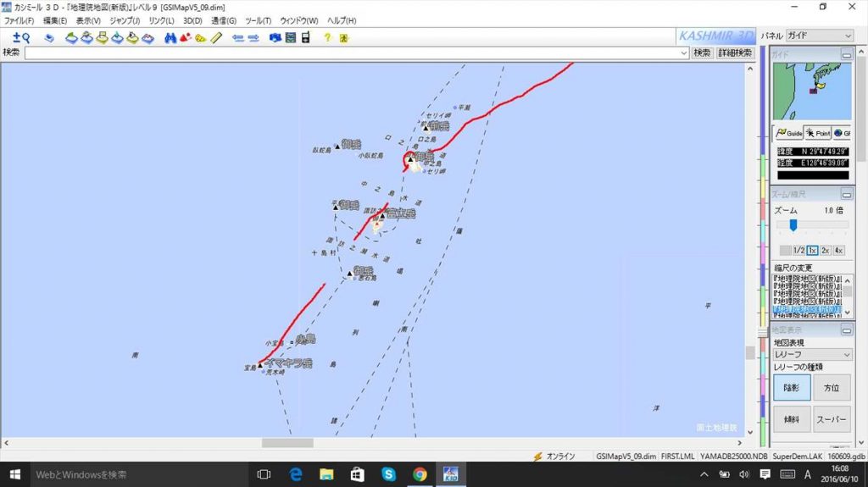The width and height of the screenshot is (868, 487).
Task: Select the 陰影 relief type
Action: tap(792, 387)
